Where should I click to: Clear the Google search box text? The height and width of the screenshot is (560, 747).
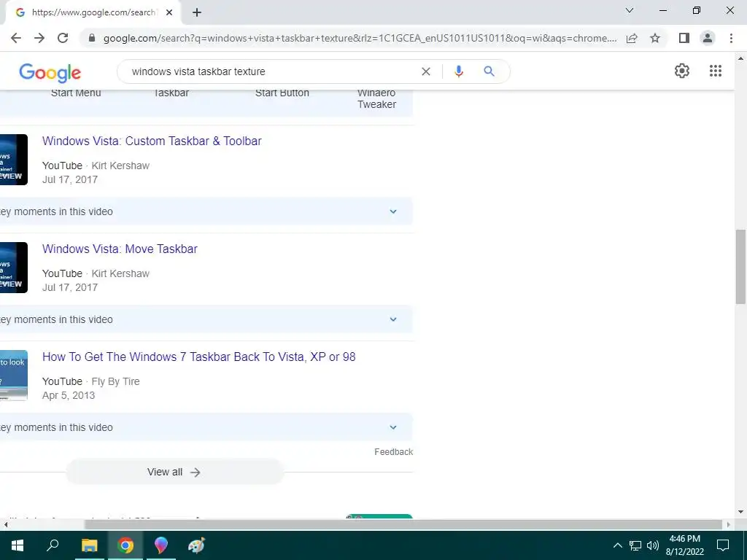tap(426, 71)
